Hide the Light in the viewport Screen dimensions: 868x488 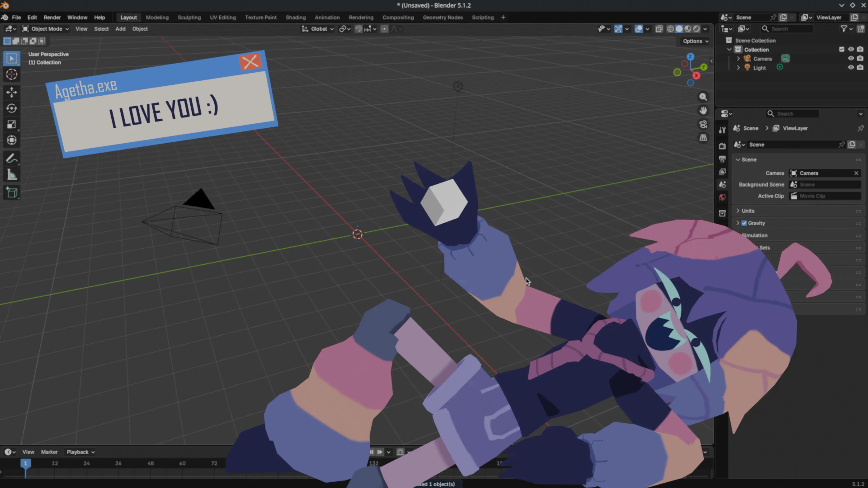[850, 67]
